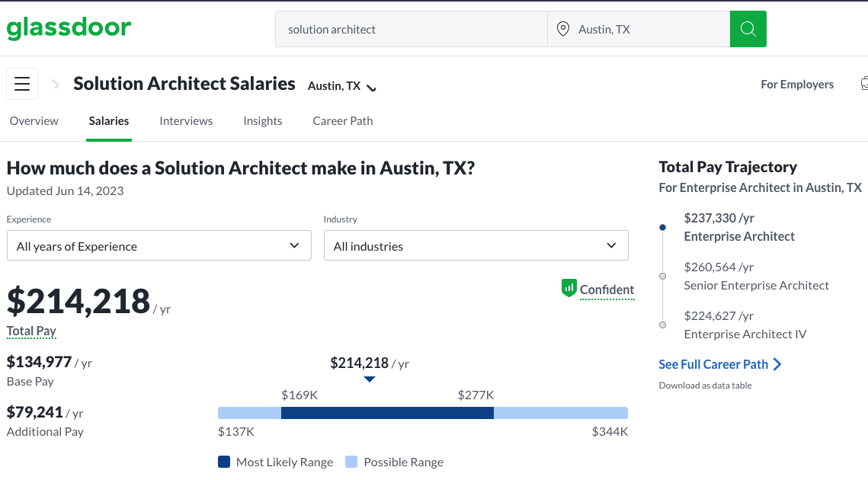868x480 pixels.
Task: Click the Total Pay underlined label
Action: [x=31, y=331]
